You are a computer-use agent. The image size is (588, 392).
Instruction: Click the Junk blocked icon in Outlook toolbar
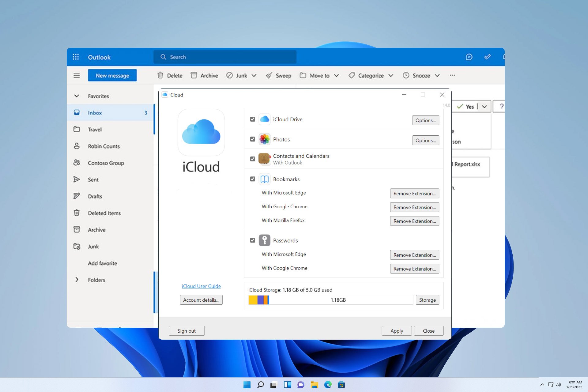pyautogui.click(x=229, y=75)
